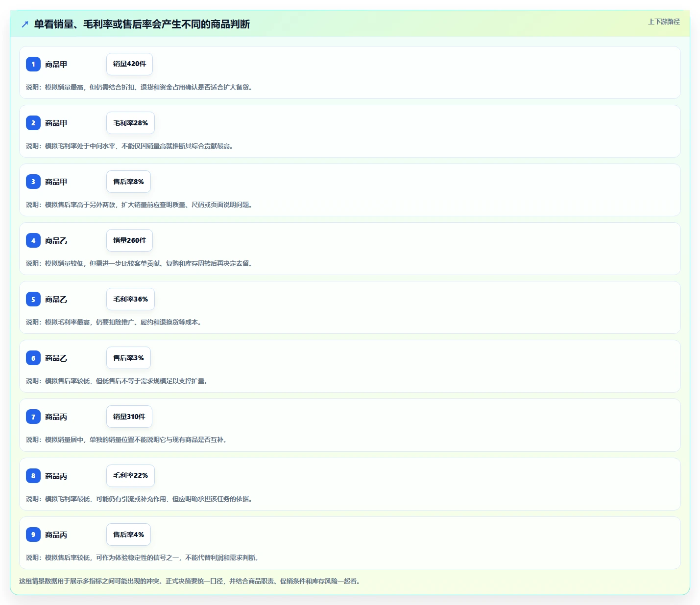This screenshot has height=605, width=700.
Task: Click the note starting 模拟销量居中
Action: (127, 440)
